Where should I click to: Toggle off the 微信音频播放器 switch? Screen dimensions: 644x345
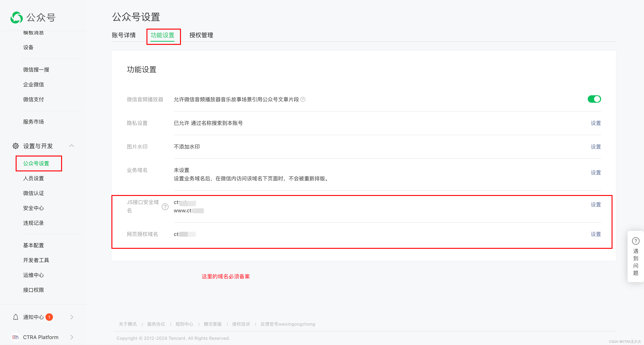click(594, 99)
